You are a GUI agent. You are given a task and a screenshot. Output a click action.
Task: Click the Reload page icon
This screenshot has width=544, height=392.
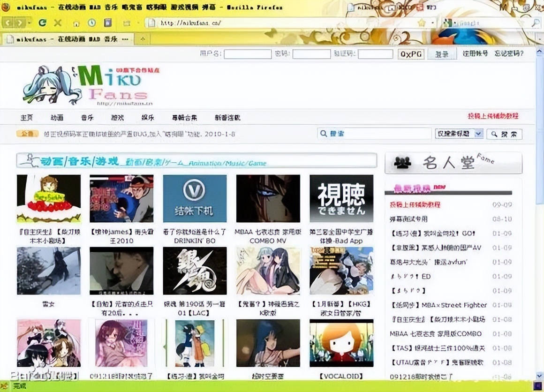pos(42,23)
